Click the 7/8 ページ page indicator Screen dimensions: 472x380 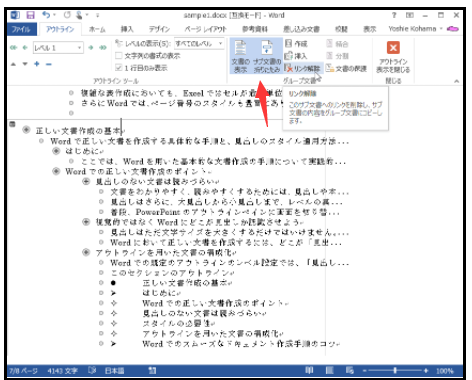[23, 371]
